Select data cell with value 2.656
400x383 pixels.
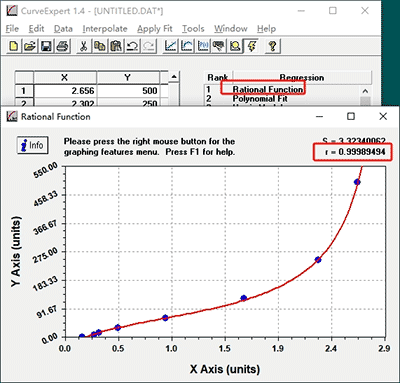(65, 91)
